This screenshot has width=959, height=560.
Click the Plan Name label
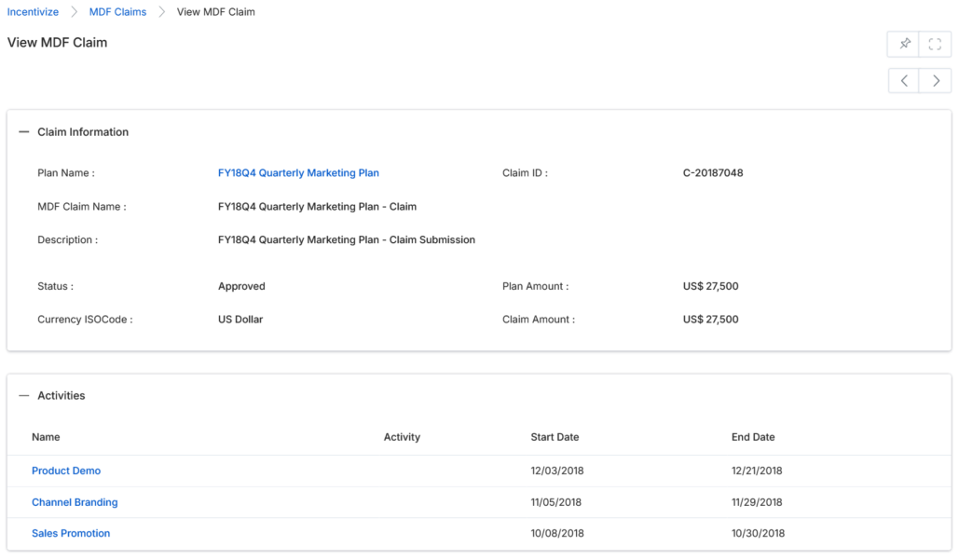[66, 173]
